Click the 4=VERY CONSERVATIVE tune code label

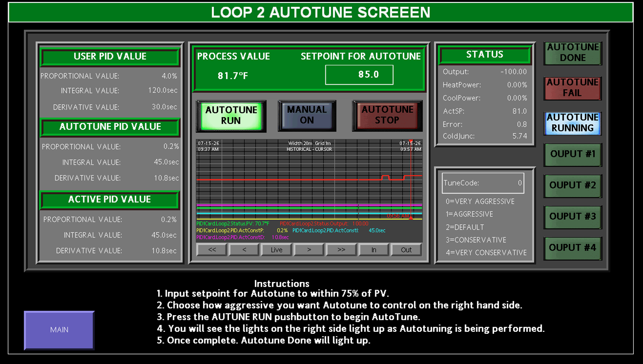(486, 253)
